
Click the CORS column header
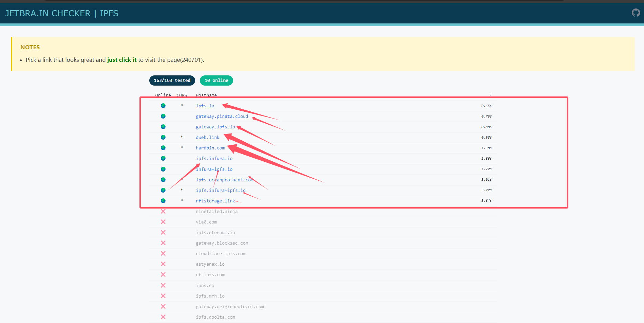point(182,95)
